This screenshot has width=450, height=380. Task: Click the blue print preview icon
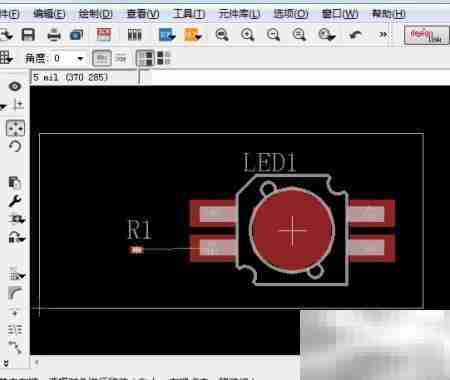pos(77,35)
